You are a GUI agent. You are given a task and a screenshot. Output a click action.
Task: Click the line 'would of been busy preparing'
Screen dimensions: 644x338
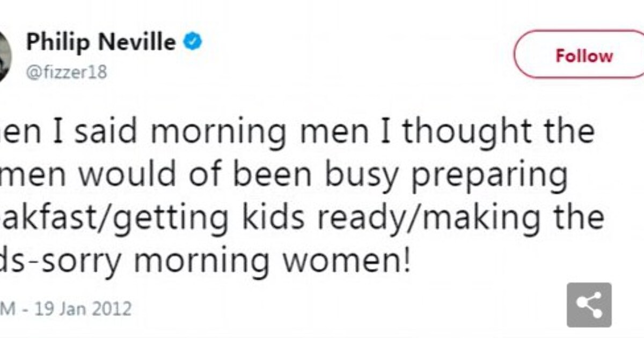point(284,175)
